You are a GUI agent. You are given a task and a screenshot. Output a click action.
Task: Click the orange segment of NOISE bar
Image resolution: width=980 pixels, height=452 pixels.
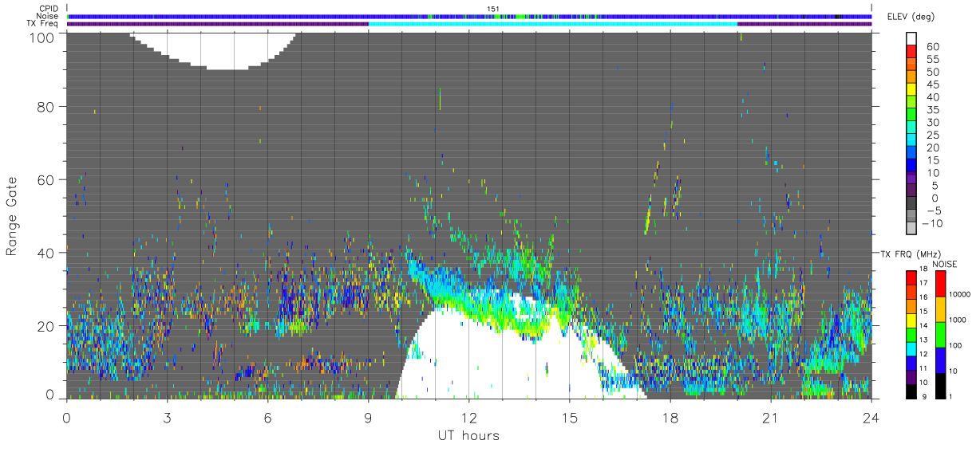click(942, 309)
